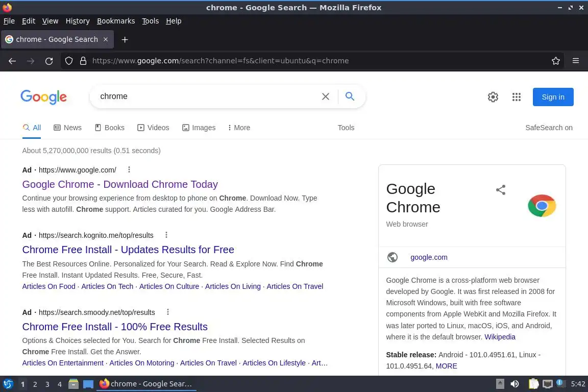588x392 pixels.
Task: Open the Google apps grid
Action: (x=517, y=97)
